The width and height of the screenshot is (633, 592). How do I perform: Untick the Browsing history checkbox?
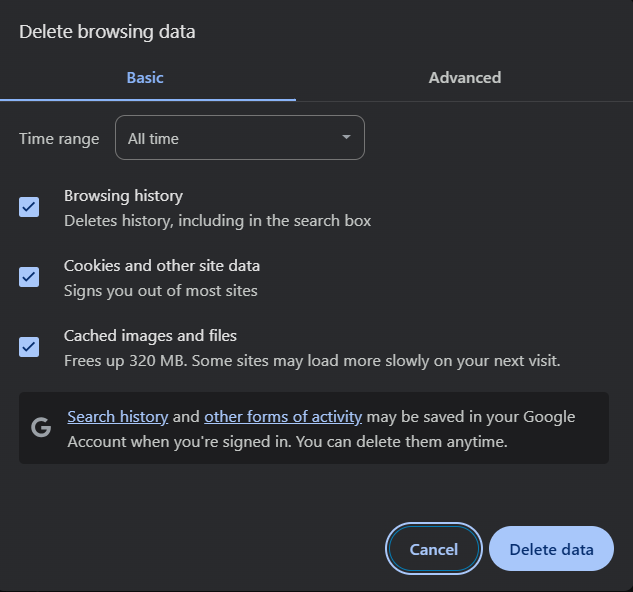[x=29, y=207]
